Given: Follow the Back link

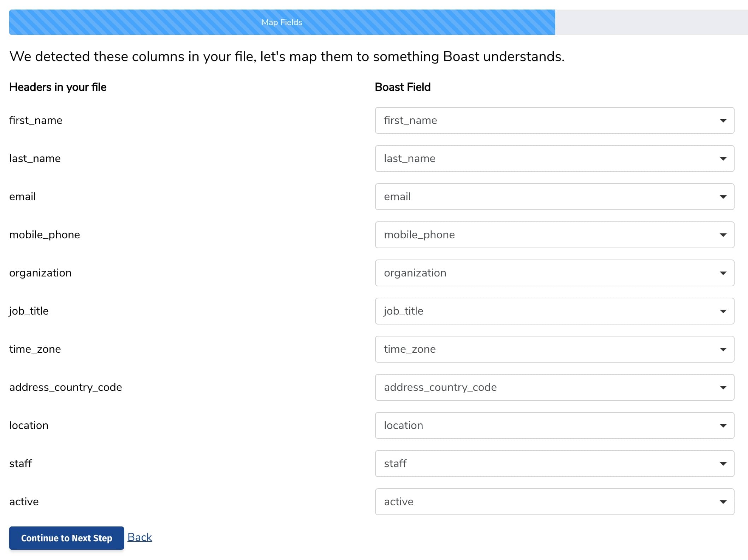Looking at the screenshot, I should coord(139,537).
